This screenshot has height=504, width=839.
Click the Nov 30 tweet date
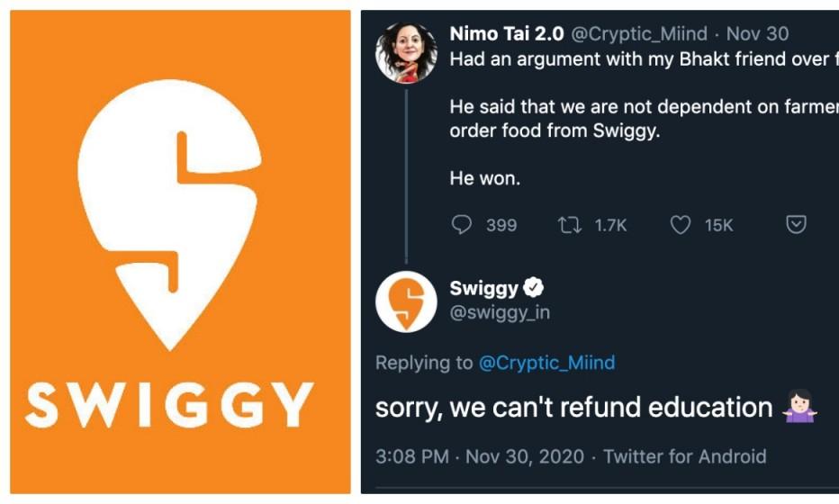tap(757, 34)
